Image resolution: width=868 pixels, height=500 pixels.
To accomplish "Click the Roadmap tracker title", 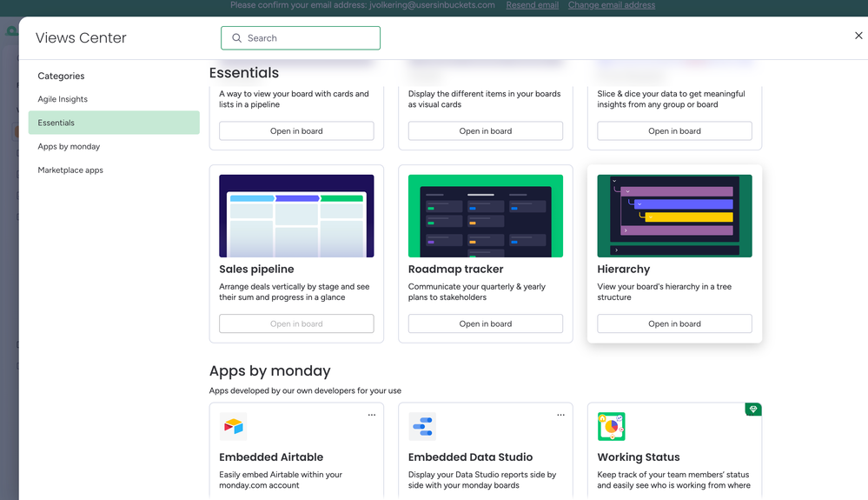I will click(455, 269).
